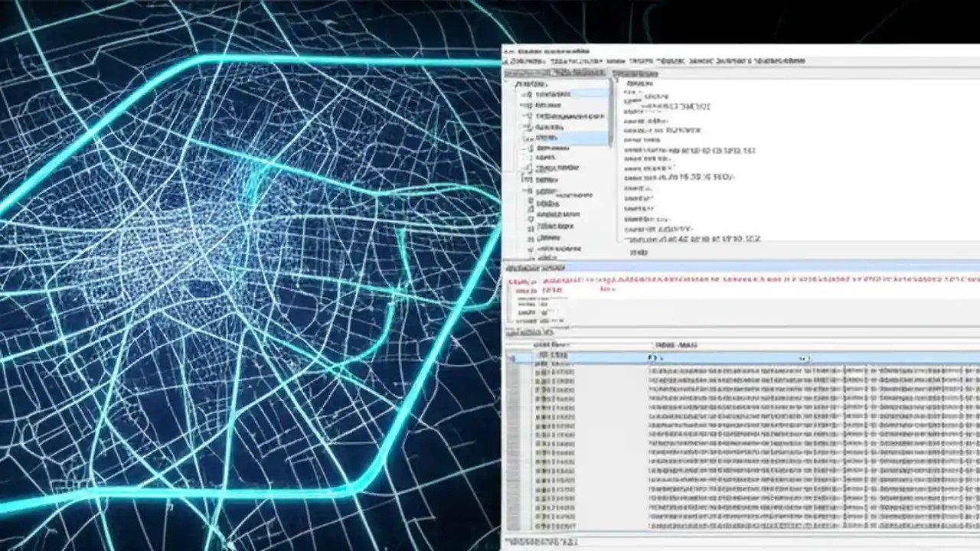Image resolution: width=980 pixels, height=551 pixels.
Task: Click the red hyperlink text in the middle panel
Action: (x=582, y=280)
